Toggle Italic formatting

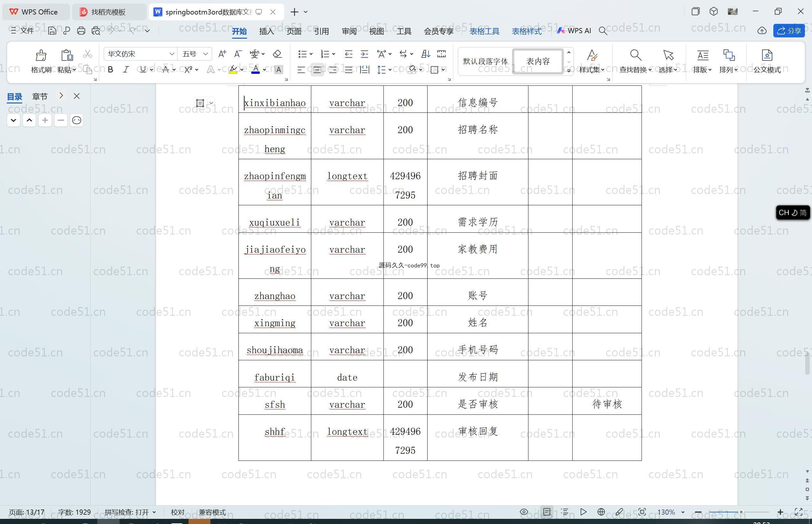tap(126, 70)
